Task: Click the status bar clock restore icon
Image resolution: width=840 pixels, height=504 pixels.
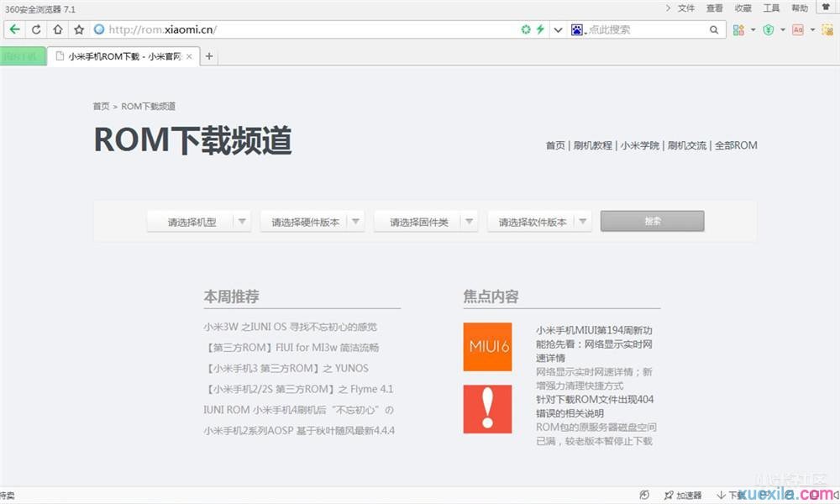Action: (x=644, y=495)
